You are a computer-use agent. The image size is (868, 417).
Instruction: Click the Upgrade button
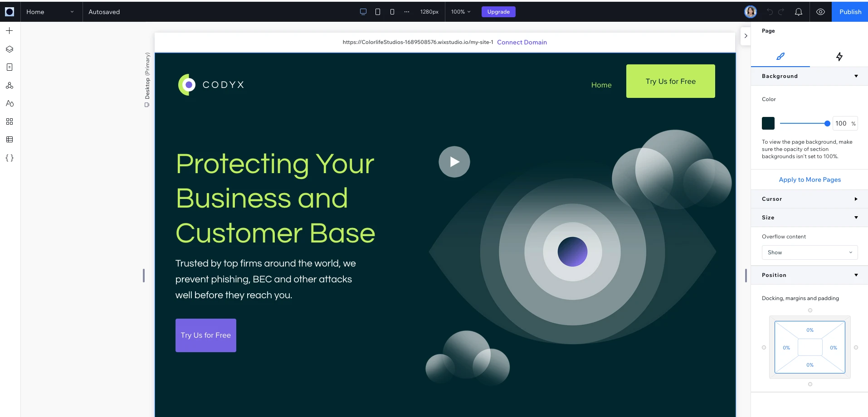pyautogui.click(x=498, y=12)
